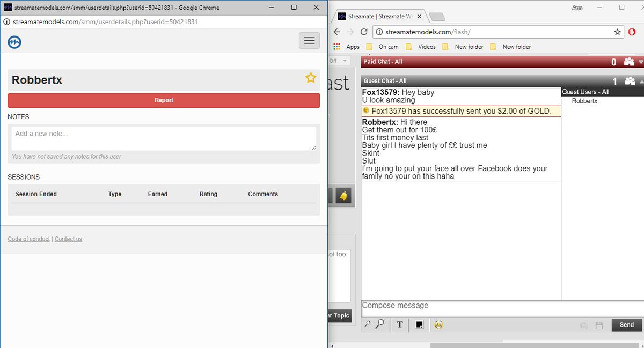Decrease chat text size with small magnifier
Screen dimensions: 644x348
(368, 324)
